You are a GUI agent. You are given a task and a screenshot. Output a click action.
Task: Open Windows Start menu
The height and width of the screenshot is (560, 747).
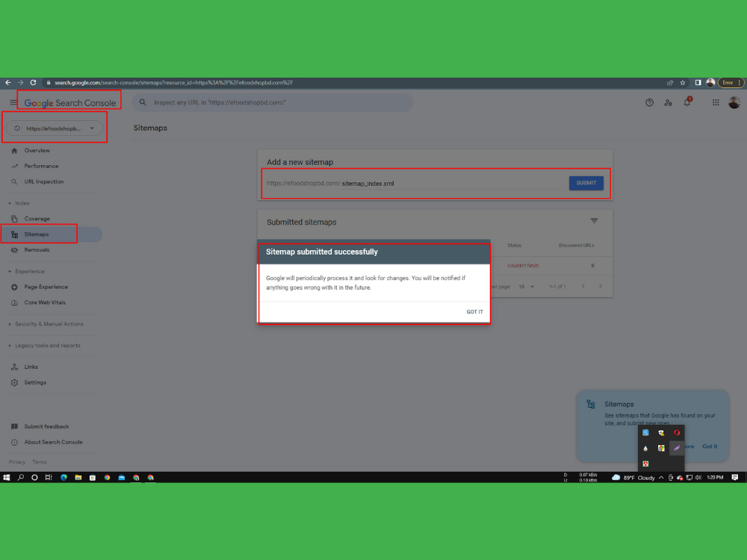[6, 477]
